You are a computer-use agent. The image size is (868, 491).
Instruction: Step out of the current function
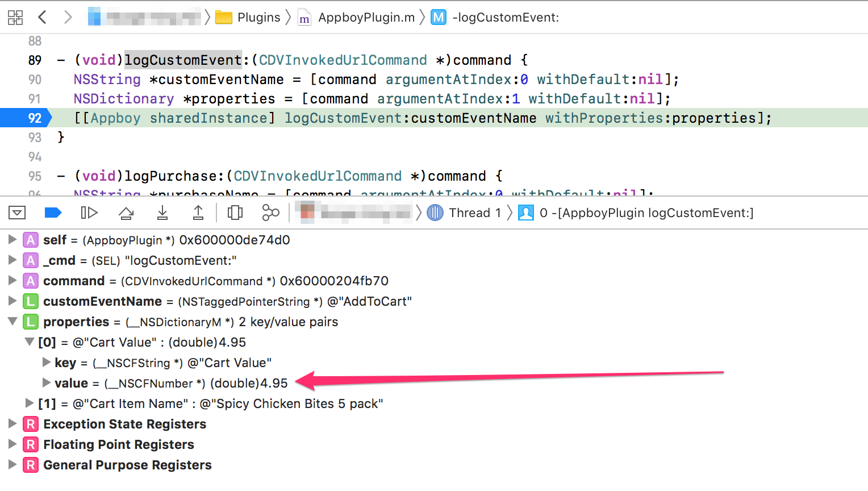pyautogui.click(x=198, y=213)
